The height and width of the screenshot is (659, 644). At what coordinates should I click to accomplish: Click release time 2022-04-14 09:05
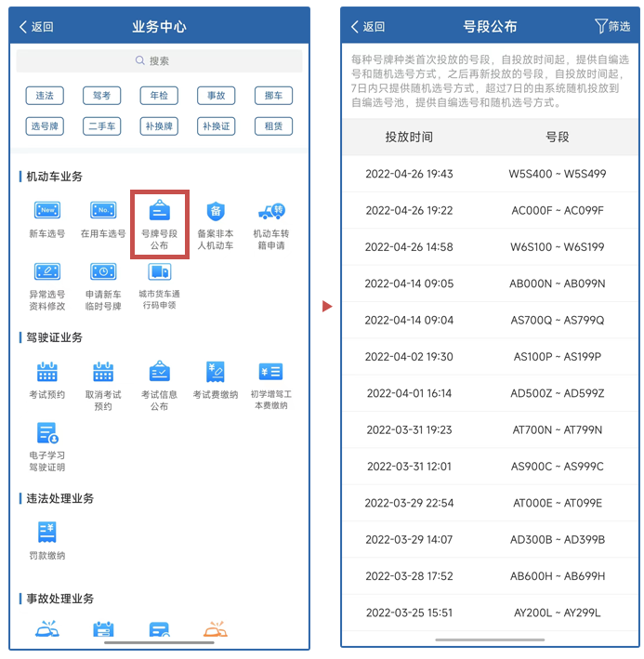tap(409, 283)
